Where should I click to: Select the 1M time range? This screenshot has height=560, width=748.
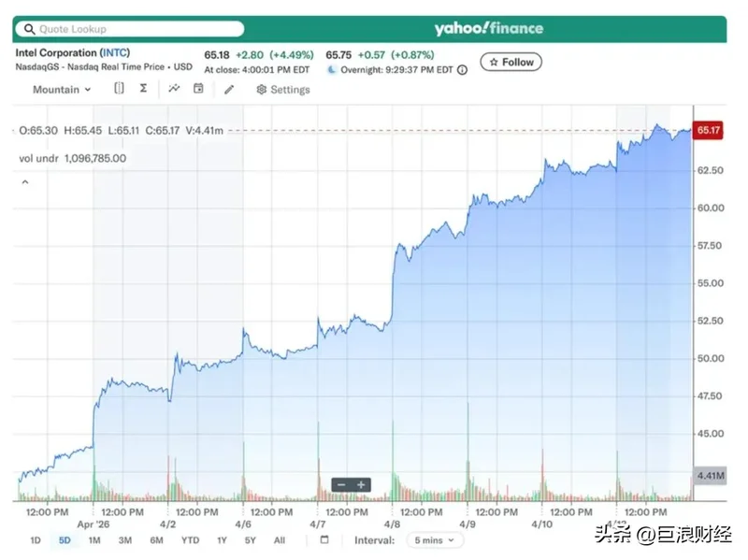94,540
